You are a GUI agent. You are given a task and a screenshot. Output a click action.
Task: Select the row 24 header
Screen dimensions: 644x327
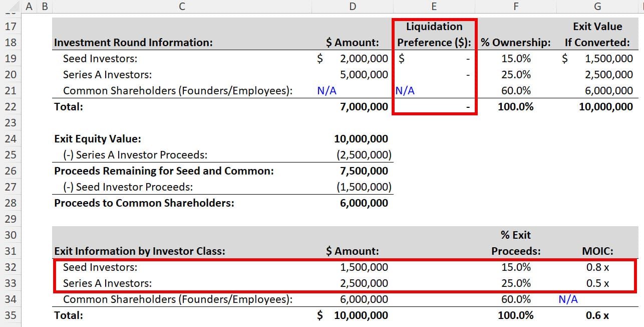[11, 139]
